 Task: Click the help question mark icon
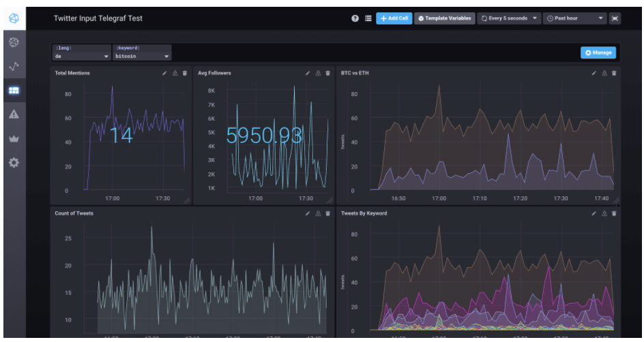tap(355, 18)
